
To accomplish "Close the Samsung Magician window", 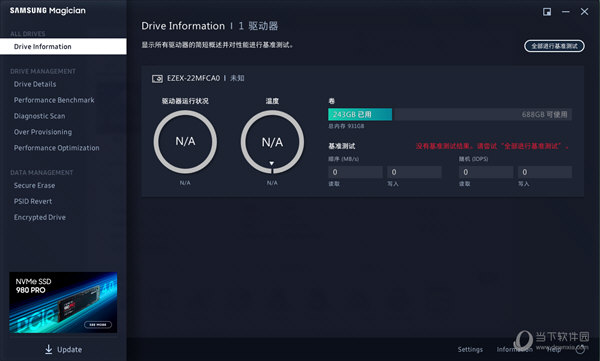I will tap(584, 12).
